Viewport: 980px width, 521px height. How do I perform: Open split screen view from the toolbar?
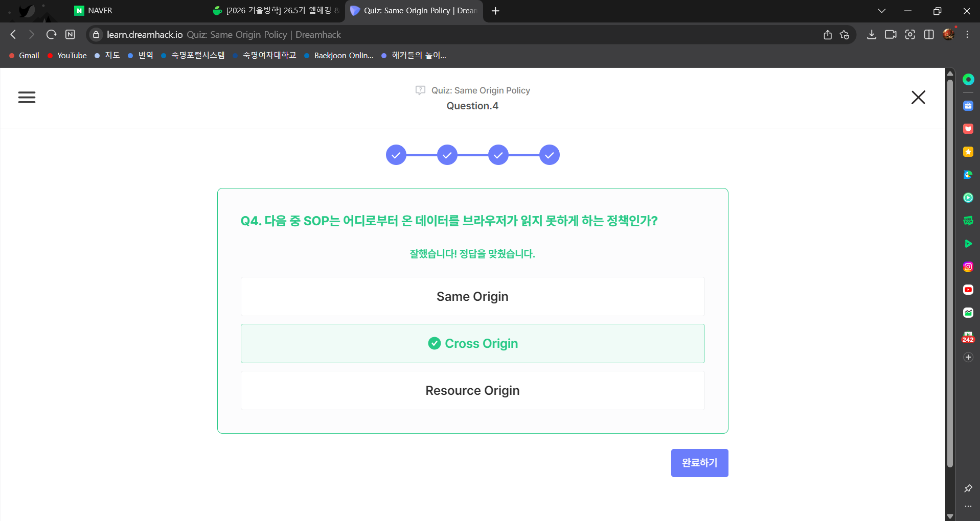(929, 34)
